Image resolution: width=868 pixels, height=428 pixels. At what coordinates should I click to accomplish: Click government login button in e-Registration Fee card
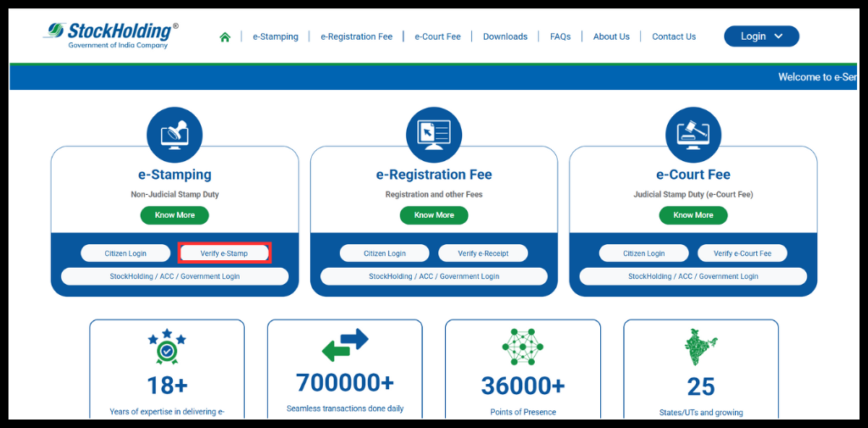pos(434,276)
